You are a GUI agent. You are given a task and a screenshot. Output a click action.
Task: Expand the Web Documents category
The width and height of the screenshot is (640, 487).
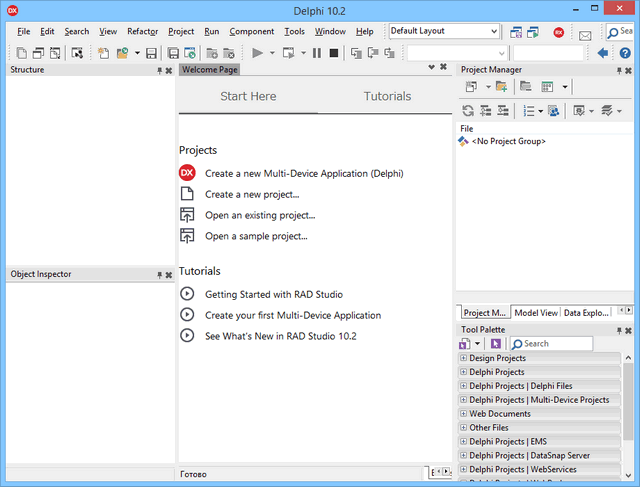[463, 414]
